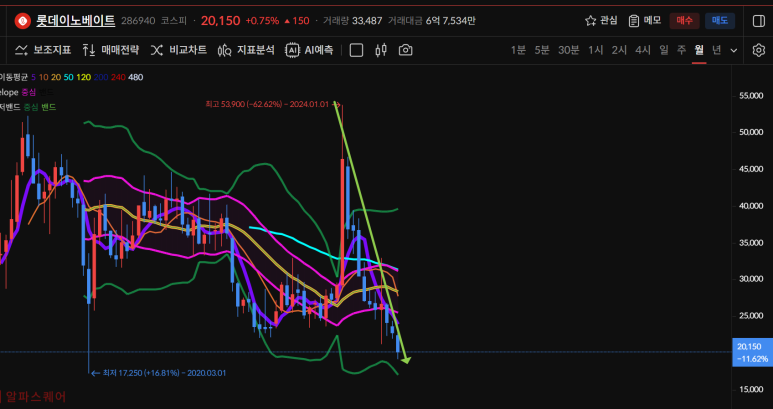Toggle the white 480 moving average

point(136,77)
